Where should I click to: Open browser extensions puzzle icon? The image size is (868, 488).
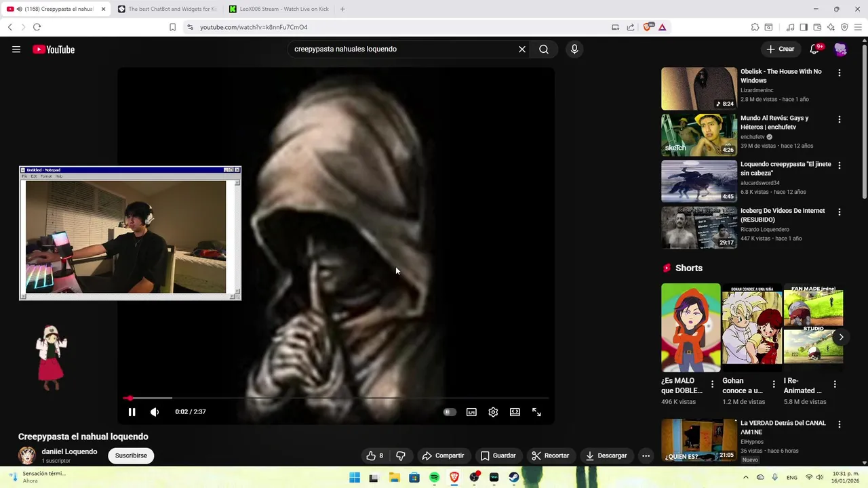tap(755, 27)
